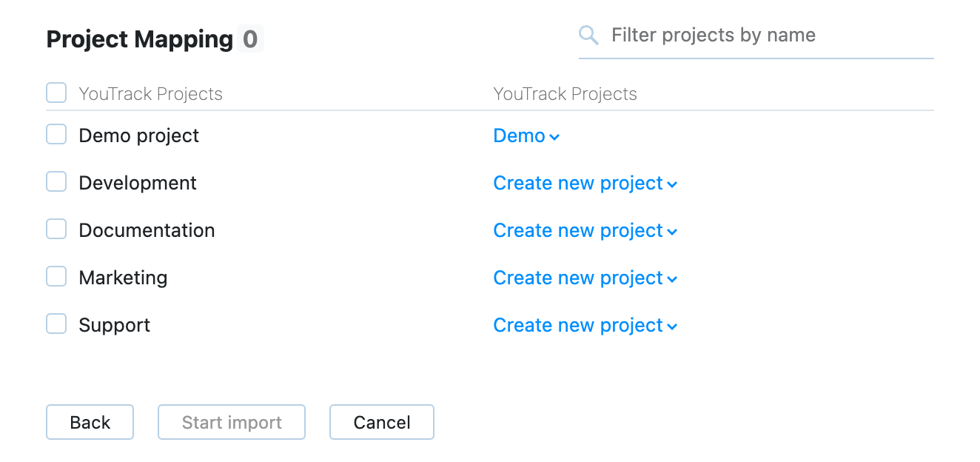
Task: Tick the Development project checkbox
Action: [56, 182]
